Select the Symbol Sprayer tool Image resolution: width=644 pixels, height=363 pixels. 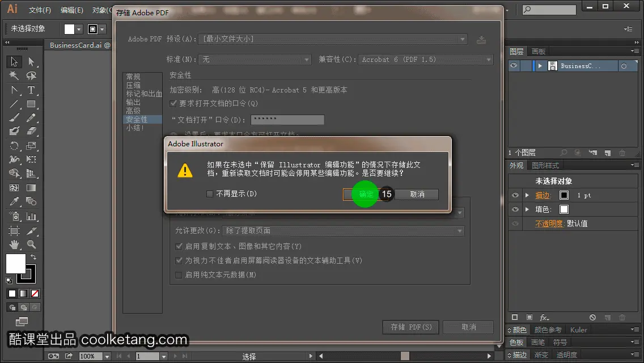(14, 216)
